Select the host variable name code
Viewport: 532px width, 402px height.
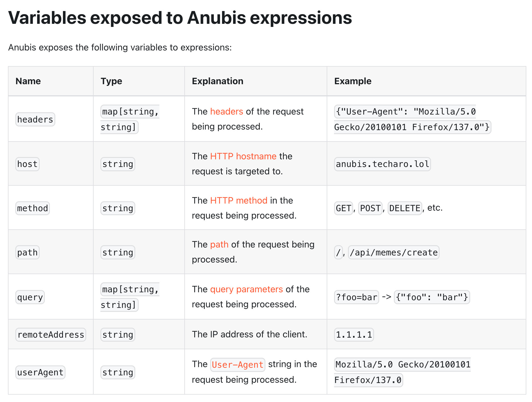28,164
